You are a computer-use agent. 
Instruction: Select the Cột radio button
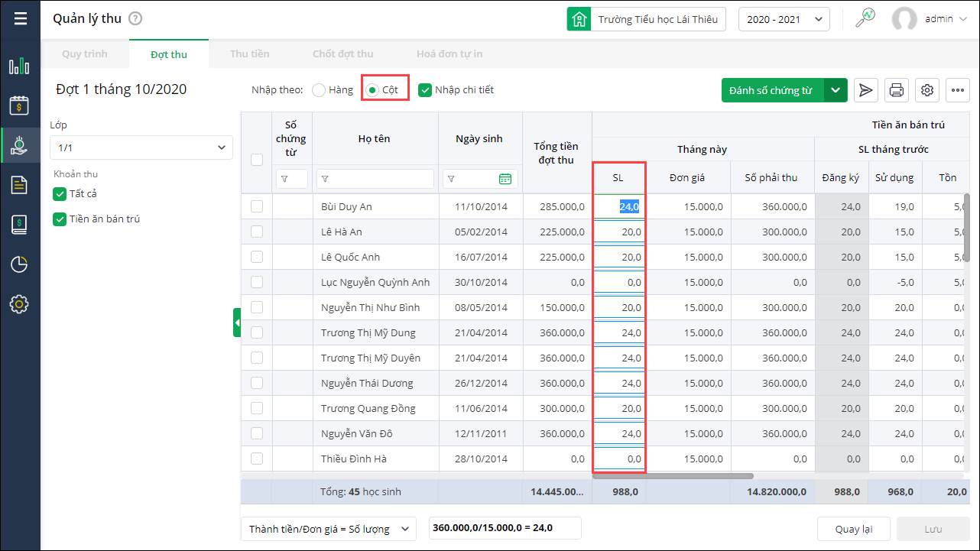(x=372, y=90)
